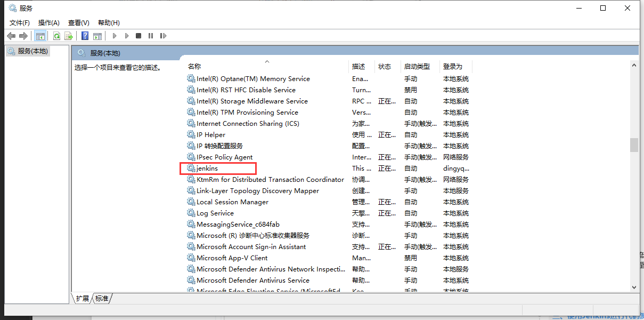644x320 pixels.
Task: Click the vertical scrollbar down arrow
Action: pyautogui.click(x=634, y=286)
